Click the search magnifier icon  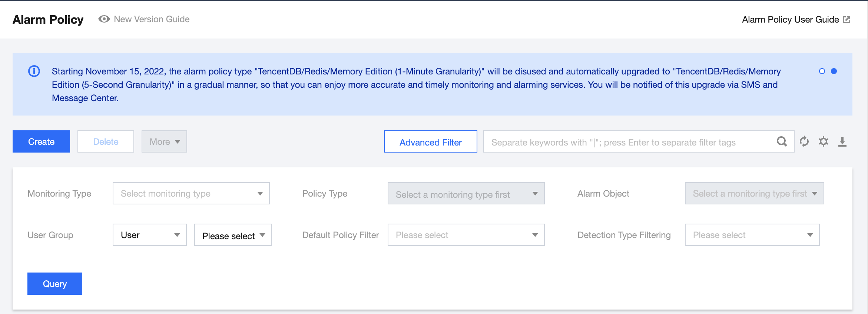(782, 141)
